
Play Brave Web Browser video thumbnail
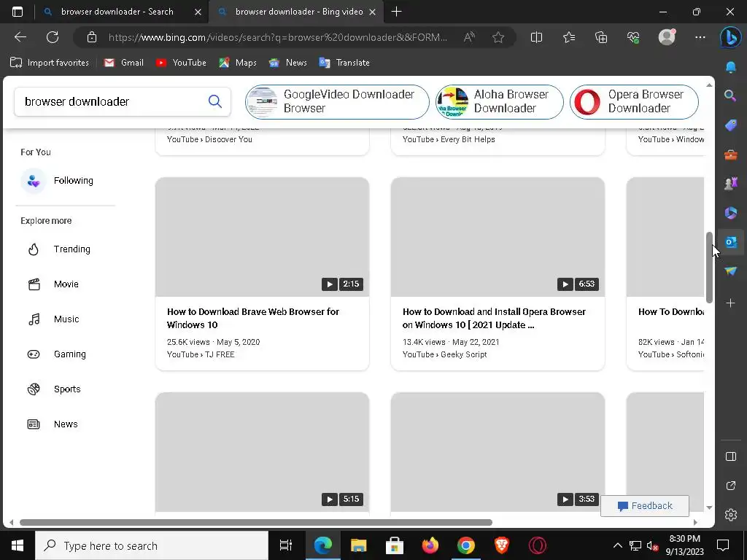point(262,237)
